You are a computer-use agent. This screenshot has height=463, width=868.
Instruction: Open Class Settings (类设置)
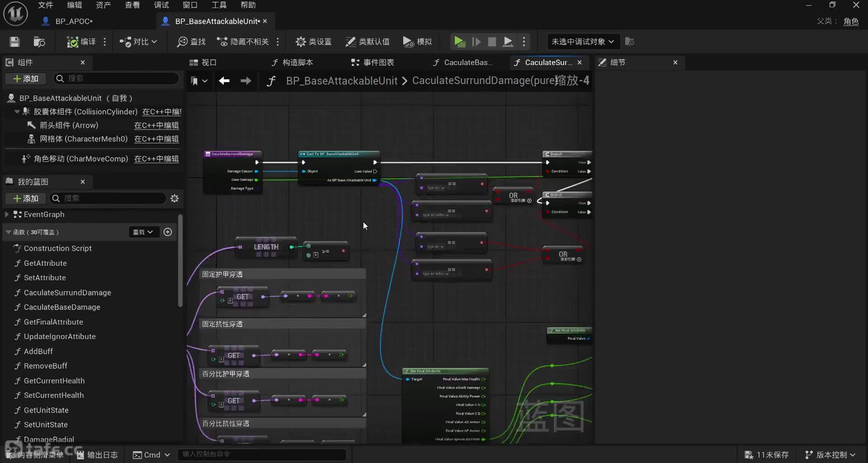pyautogui.click(x=313, y=42)
